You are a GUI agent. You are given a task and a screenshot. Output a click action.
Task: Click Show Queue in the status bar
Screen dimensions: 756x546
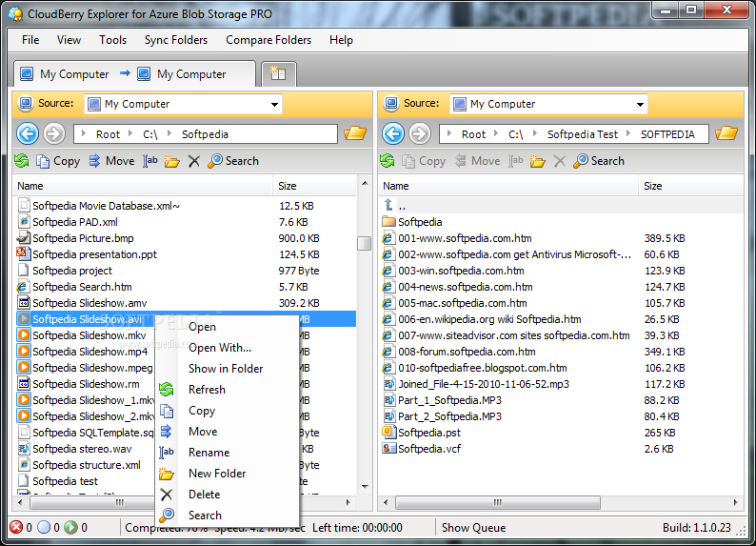coord(473,528)
